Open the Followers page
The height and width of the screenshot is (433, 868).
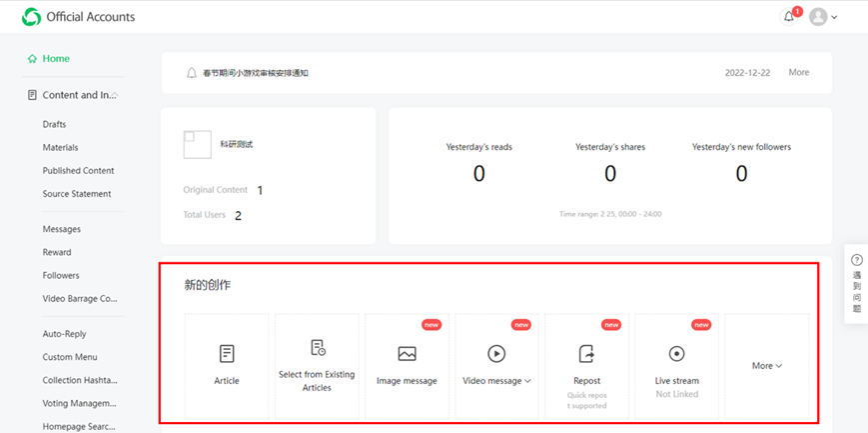[x=60, y=276]
